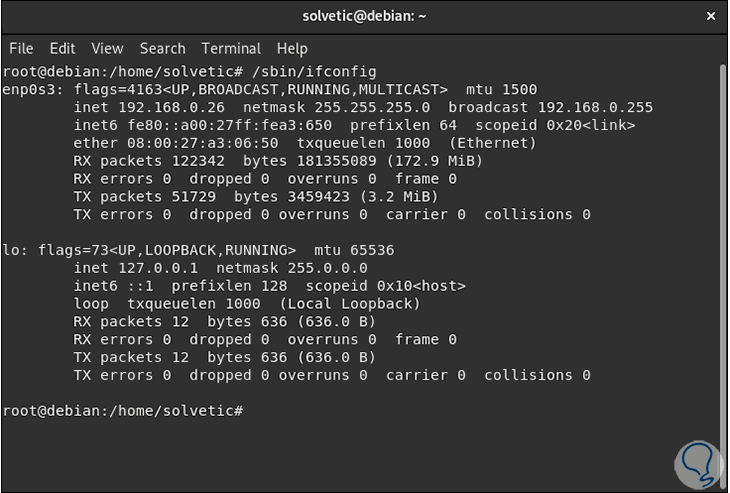Click the broadcast address 192.168.0.255
Screen dimensions: 730x493
[x=595, y=107]
